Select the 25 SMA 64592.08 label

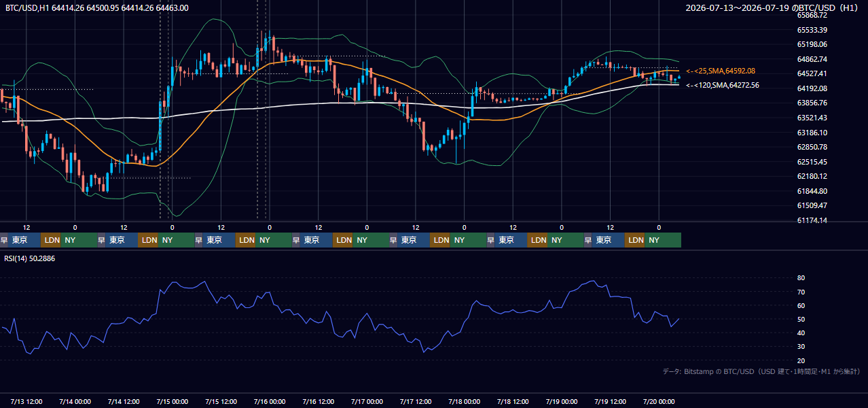coord(721,71)
